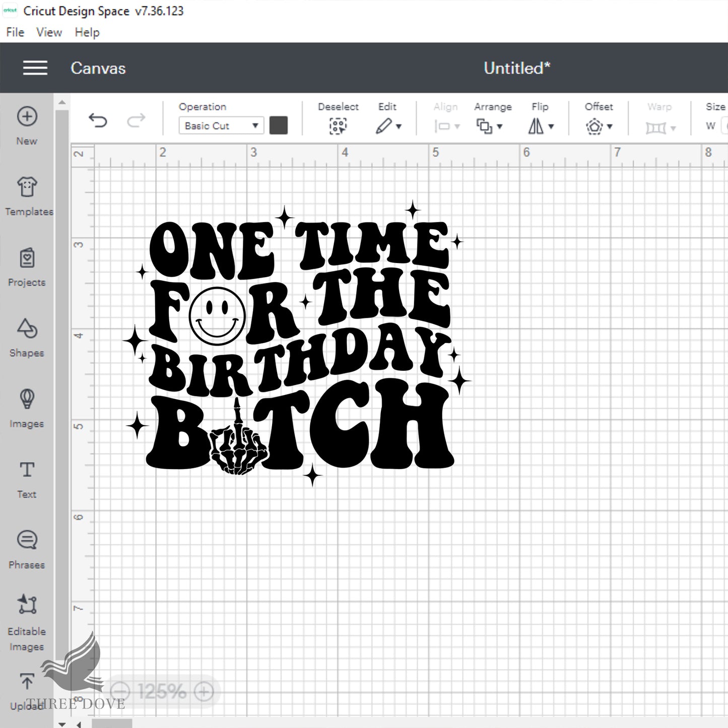Click the horizontal scroll-left arrow
Image resolution: width=728 pixels, height=728 pixels.
(78, 724)
